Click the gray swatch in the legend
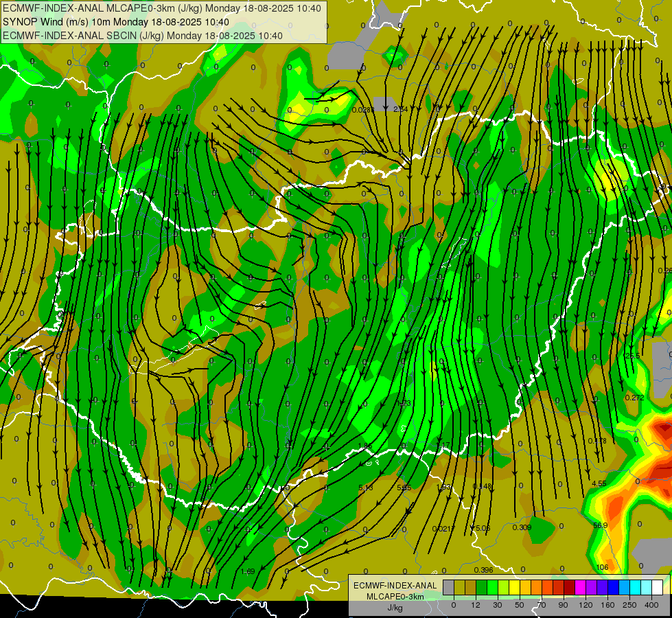 449,588
